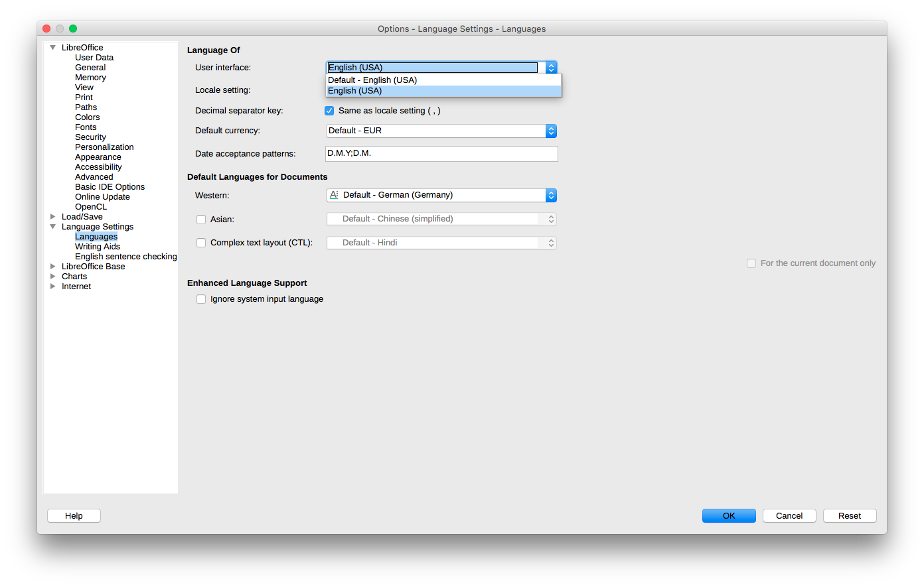The height and width of the screenshot is (587, 924).
Task: Click the Reset button
Action: pos(850,516)
